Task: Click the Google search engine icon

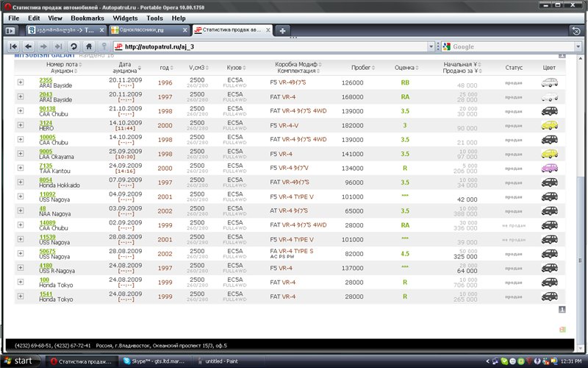Action: (447, 46)
